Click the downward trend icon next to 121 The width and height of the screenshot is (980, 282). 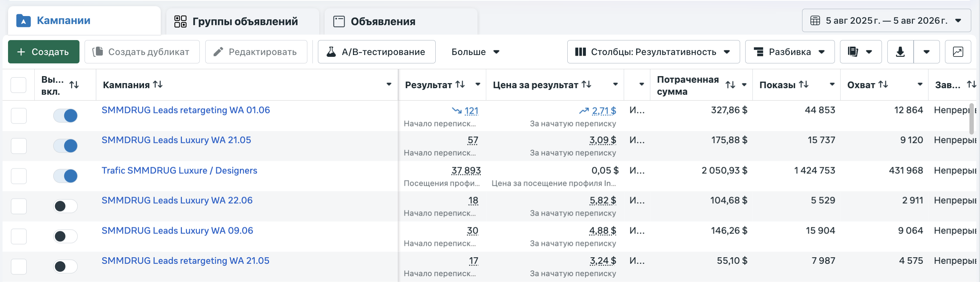(456, 111)
